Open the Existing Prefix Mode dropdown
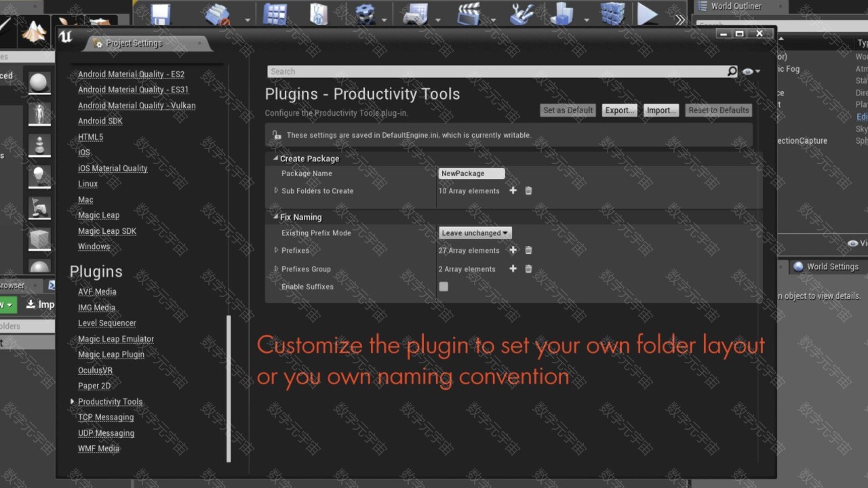The height and width of the screenshot is (488, 868). pyautogui.click(x=475, y=233)
